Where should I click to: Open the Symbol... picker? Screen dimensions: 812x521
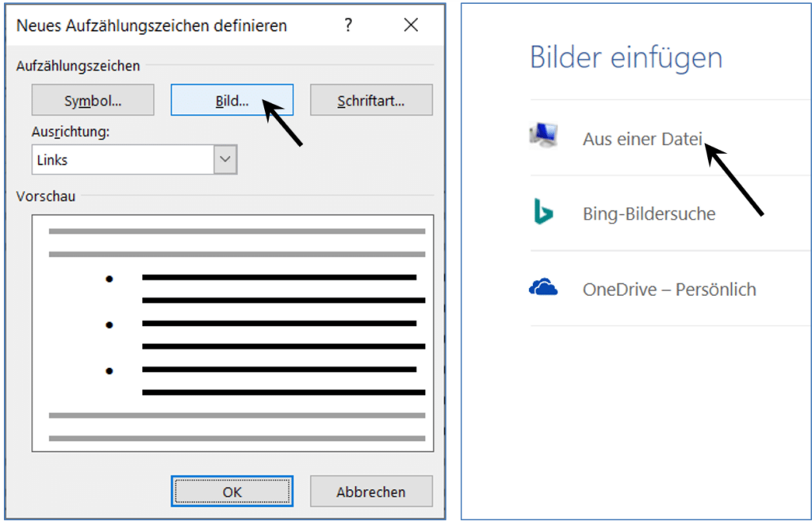tap(93, 101)
